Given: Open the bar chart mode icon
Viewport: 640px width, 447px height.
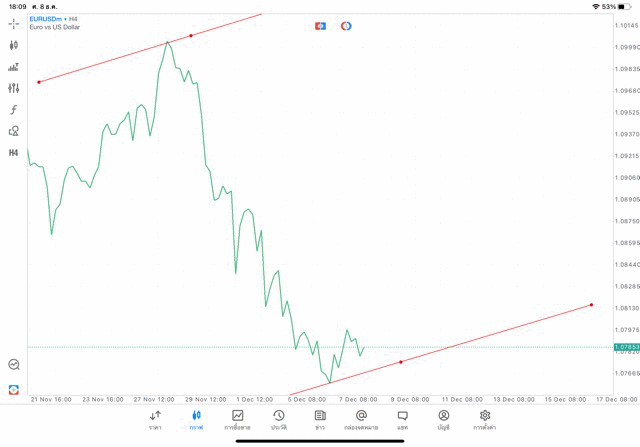Looking at the screenshot, I should coord(14,66).
